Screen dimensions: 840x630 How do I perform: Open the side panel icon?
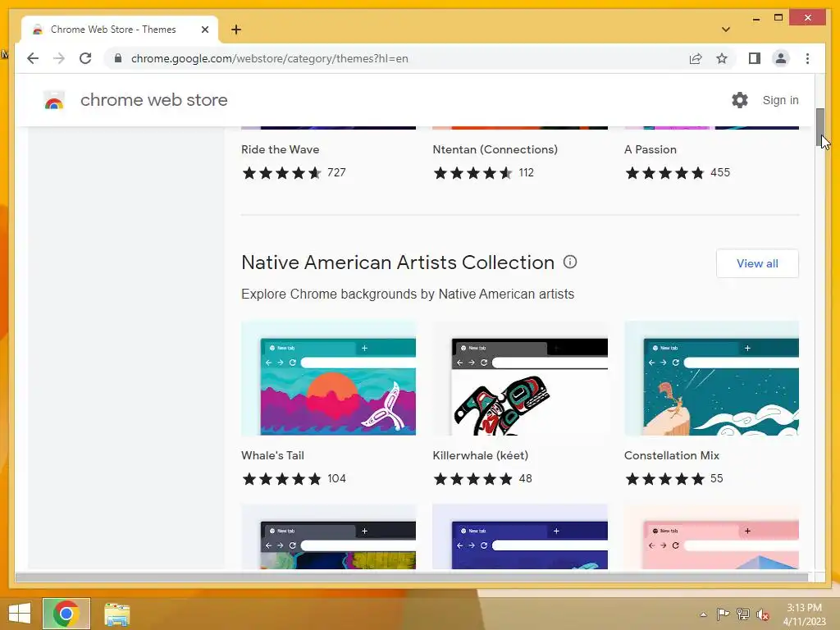[x=755, y=58]
